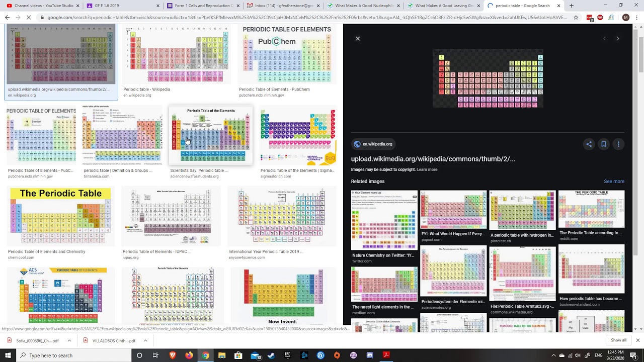The image size is (644, 362).
Task: Go back to the previous page
Action: point(7,18)
